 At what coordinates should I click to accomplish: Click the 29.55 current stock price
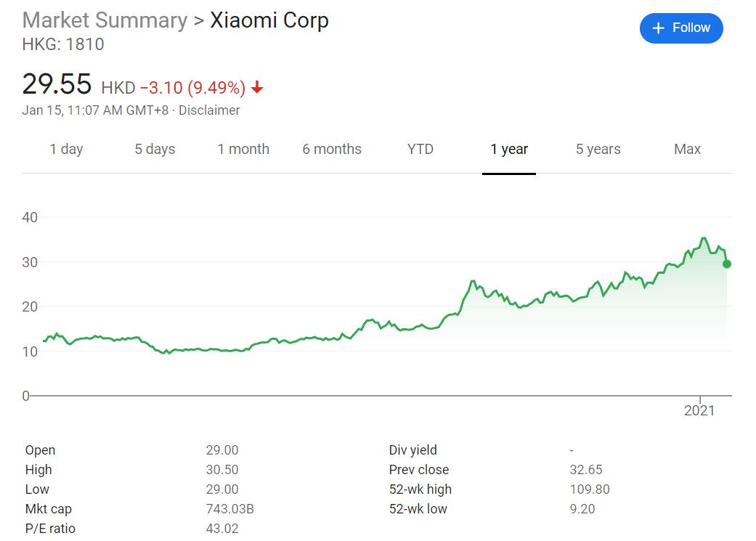pos(57,85)
